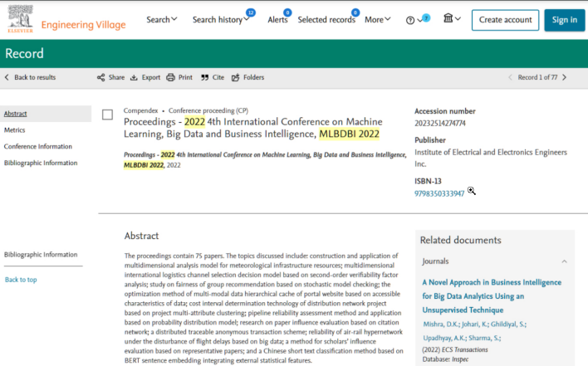588x366 pixels.
Task: Click the Export download icon
Action: (134, 77)
